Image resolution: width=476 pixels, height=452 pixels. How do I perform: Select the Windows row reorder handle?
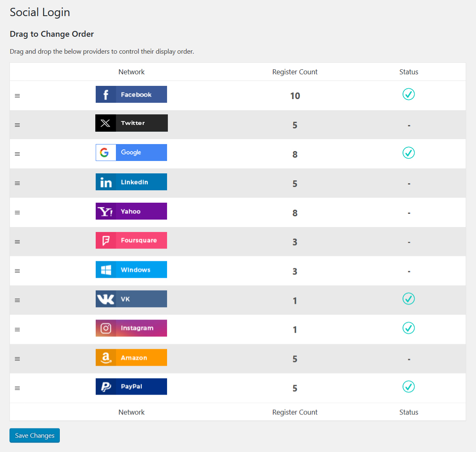(x=17, y=271)
